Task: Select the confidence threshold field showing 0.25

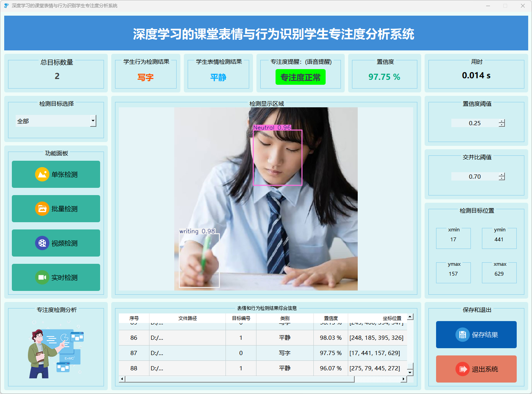Action: pyautogui.click(x=475, y=123)
